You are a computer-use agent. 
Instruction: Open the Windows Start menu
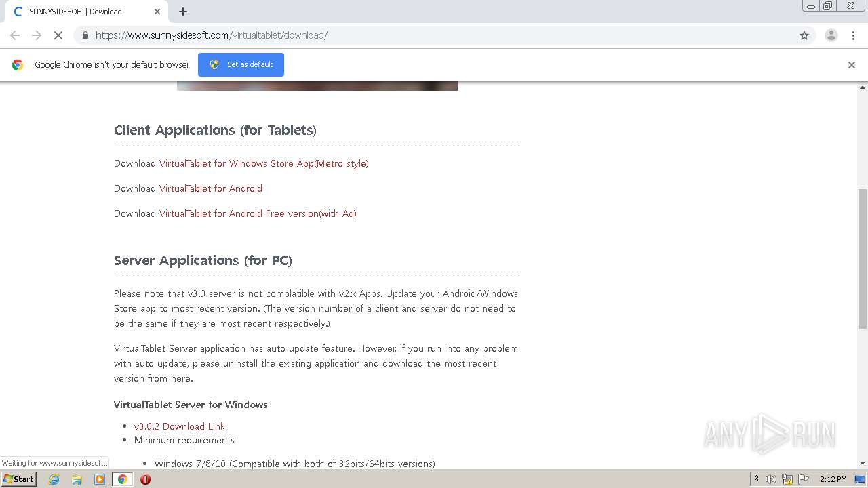tap(19, 479)
